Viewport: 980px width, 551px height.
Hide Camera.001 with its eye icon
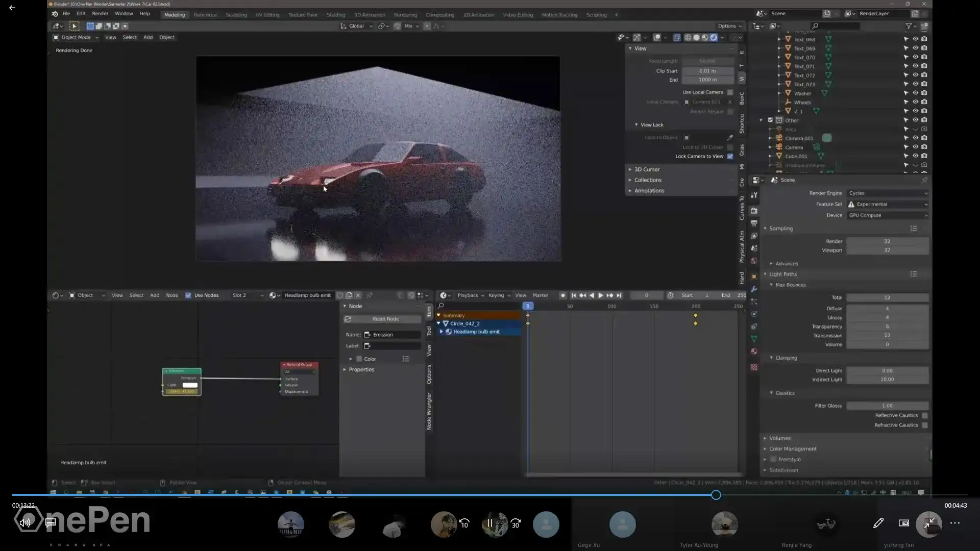click(x=915, y=138)
